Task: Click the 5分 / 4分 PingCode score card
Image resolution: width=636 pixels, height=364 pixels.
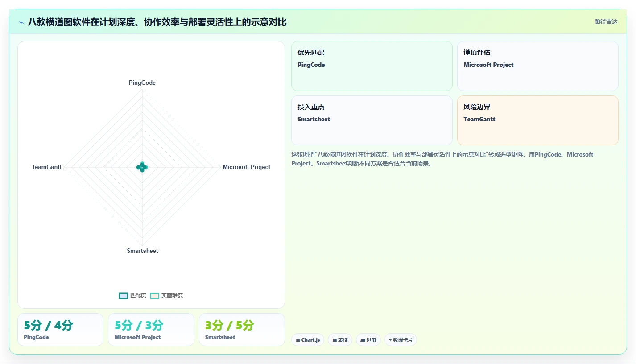Action: [x=60, y=330]
